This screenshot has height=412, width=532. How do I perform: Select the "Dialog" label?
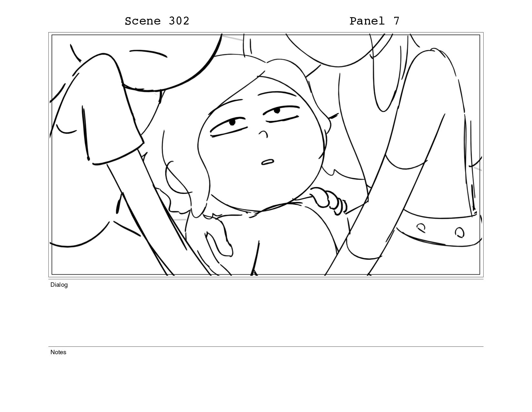[59, 285]
